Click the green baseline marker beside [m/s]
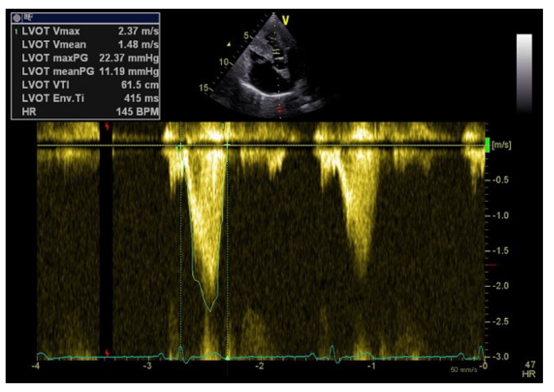The width and height of the screenshot is (554, 392). pos(487,145)
